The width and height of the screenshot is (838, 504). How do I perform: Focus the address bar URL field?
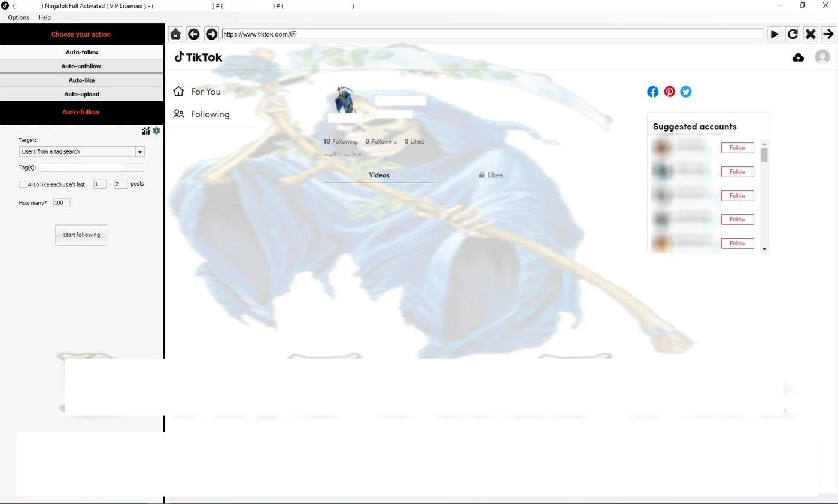[493, 34]
